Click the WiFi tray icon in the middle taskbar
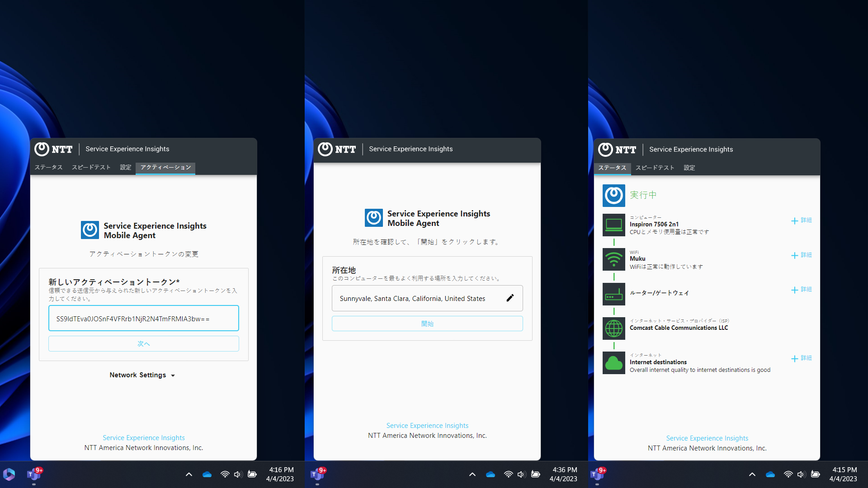The width and height of the screenshot is (868, 488). click(x=508, y=474)
